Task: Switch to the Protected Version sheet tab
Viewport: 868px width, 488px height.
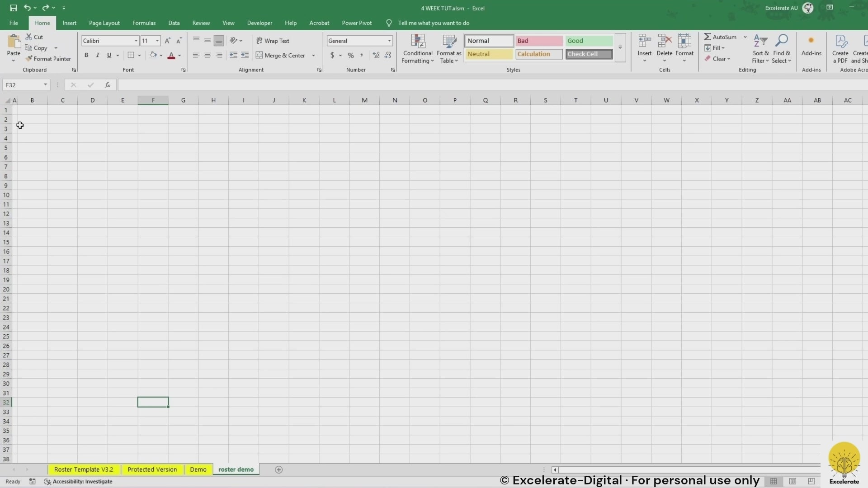Action: [x=152, y=469]
